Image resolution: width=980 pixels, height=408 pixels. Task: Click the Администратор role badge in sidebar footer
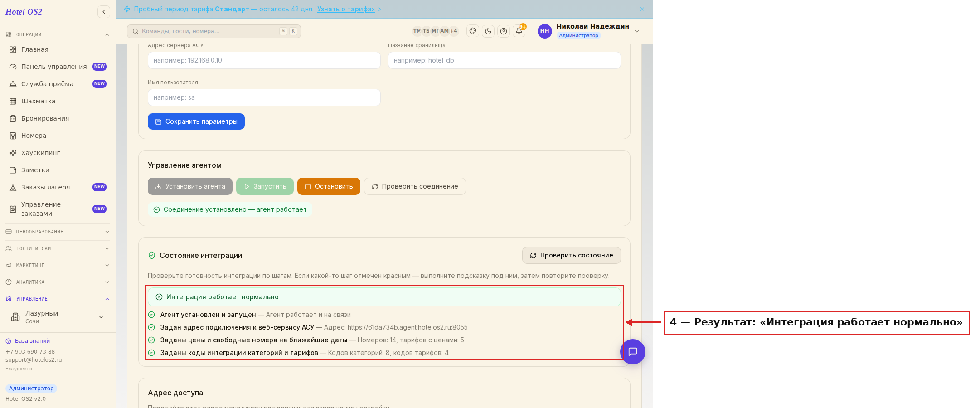coord(31,389)
